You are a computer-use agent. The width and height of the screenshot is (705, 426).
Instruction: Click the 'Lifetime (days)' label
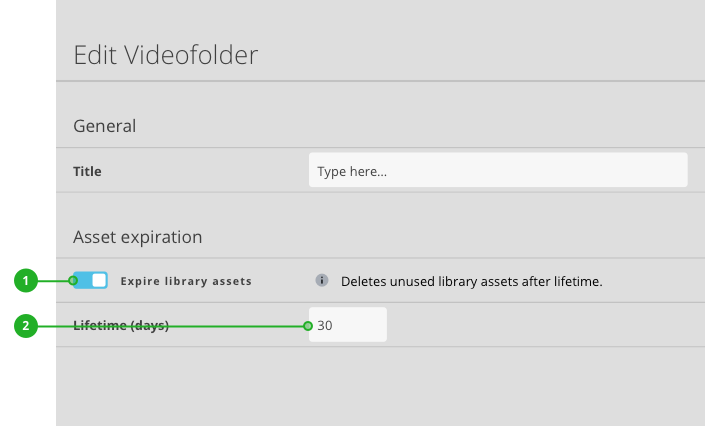click(x=121, y=325)
